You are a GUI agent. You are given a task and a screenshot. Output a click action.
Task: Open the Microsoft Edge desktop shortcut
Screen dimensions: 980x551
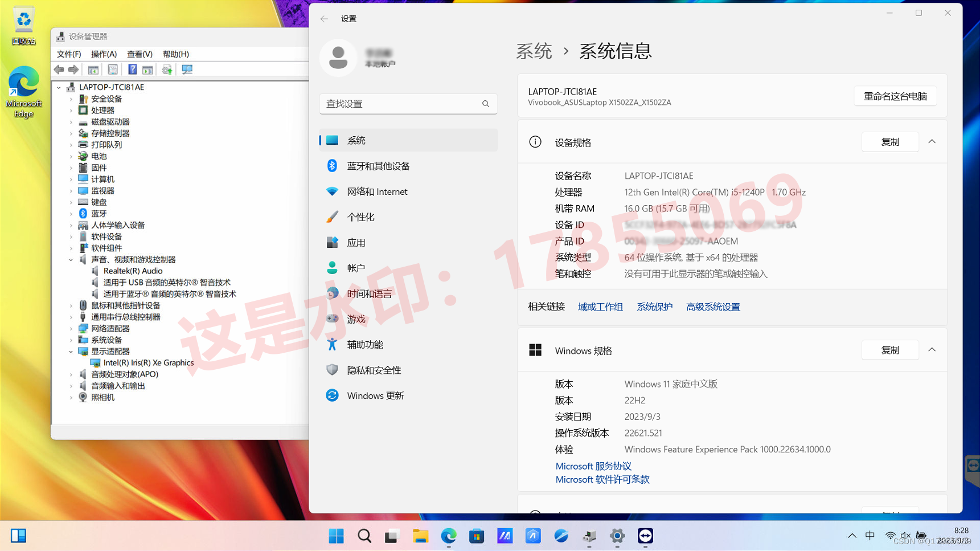[24, 92]
